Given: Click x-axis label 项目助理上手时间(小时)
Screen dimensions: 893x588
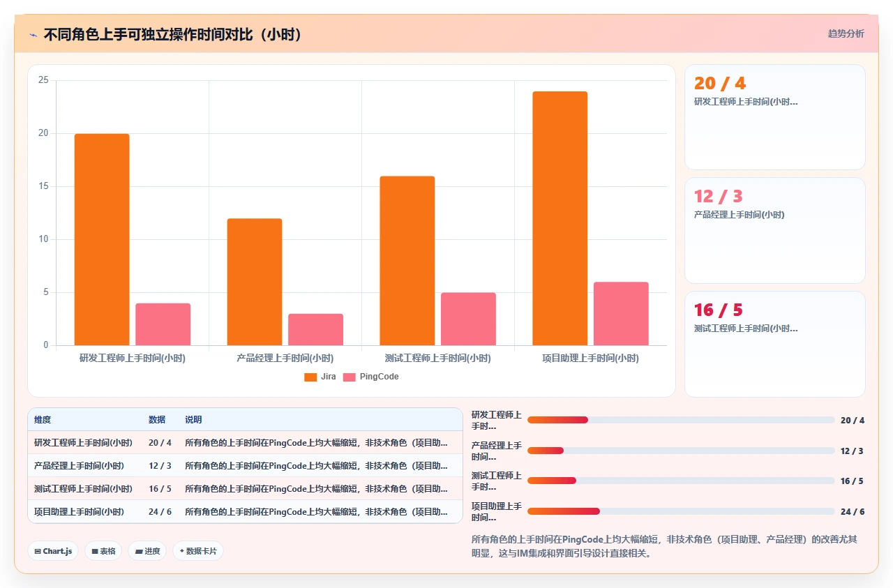Looking at the screenshot, I should coord(591,358).
